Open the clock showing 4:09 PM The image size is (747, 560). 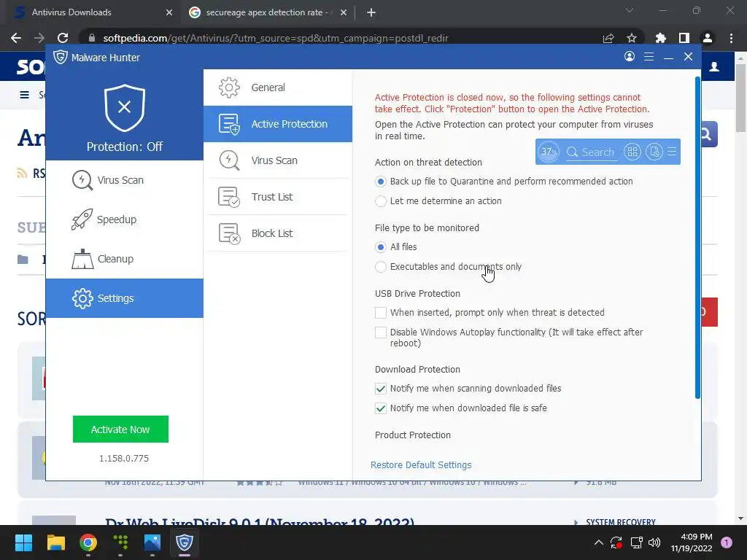click(x=692, y=542)
